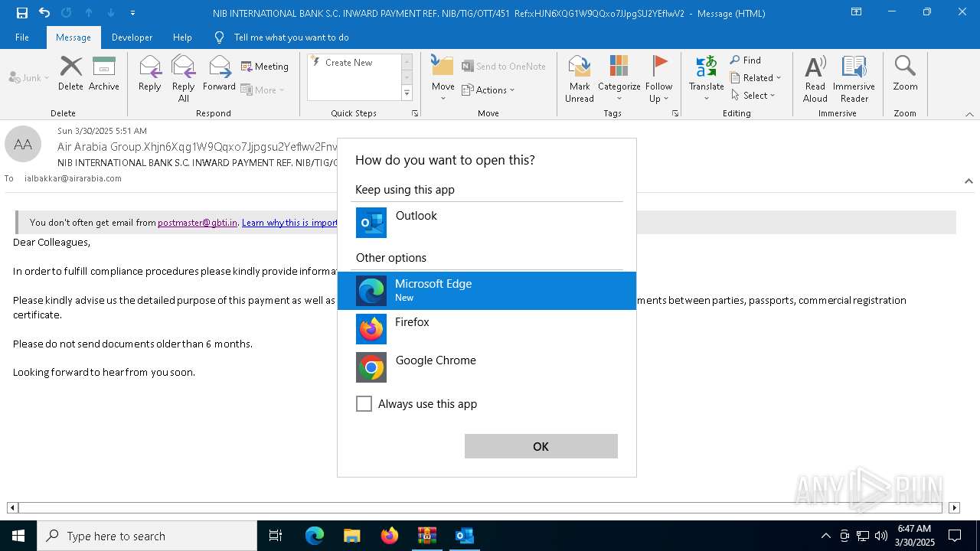The image size is (980, 551).
Task: Customize the Quick Access Toolbar dropdown
Action: 132,13
